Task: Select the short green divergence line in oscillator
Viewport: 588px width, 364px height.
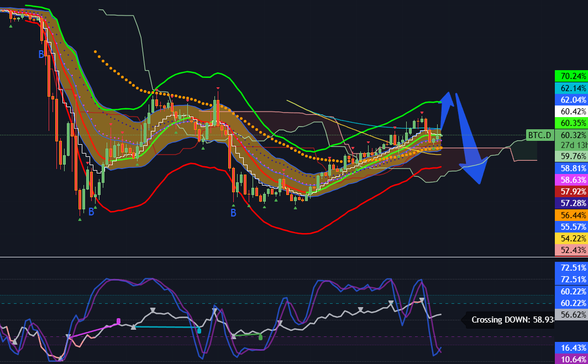Action: coord(246,335)
